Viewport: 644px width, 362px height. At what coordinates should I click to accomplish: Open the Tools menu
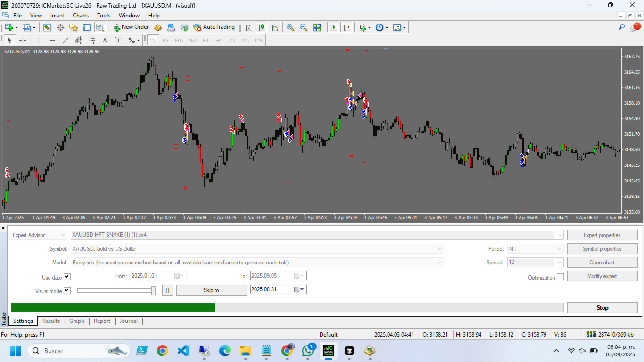coord(104,15)
